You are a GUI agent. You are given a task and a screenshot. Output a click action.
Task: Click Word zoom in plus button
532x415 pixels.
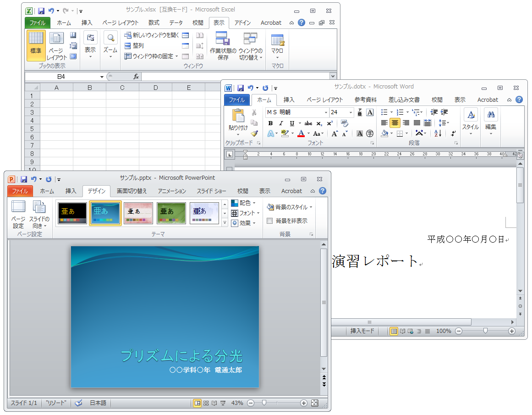click(x=512, y=331)
